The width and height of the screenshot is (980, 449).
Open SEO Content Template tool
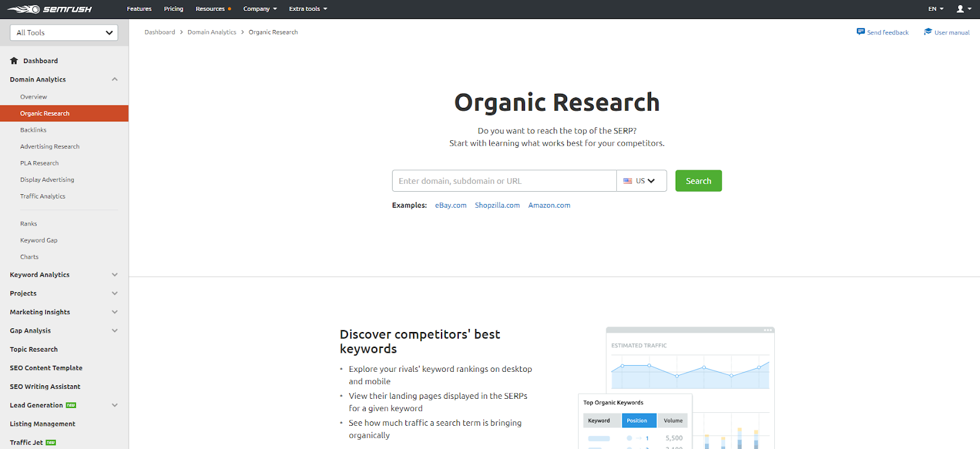point(46,368)
